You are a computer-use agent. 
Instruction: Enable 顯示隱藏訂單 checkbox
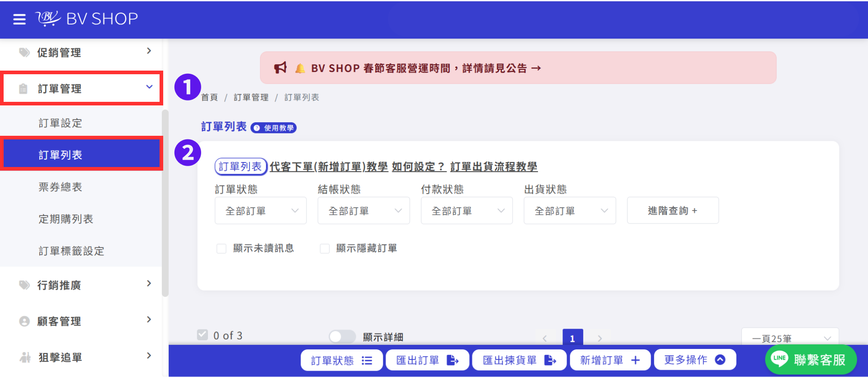click(x=325, y=248)
